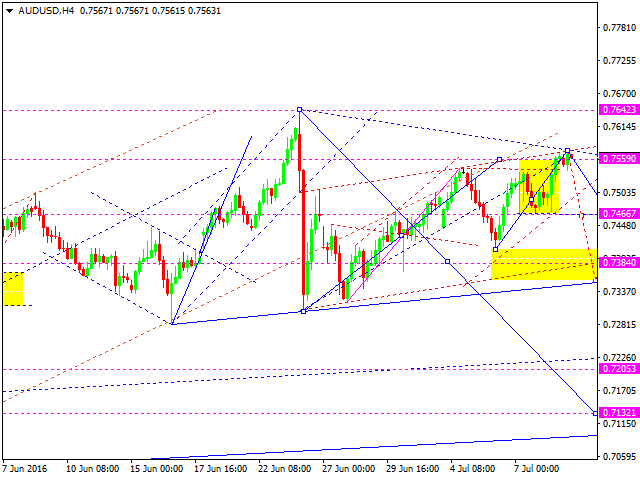This screenshot has height=480, width=640.
Task: Click the 0.76145 price scale value
Action: [619, 127]
